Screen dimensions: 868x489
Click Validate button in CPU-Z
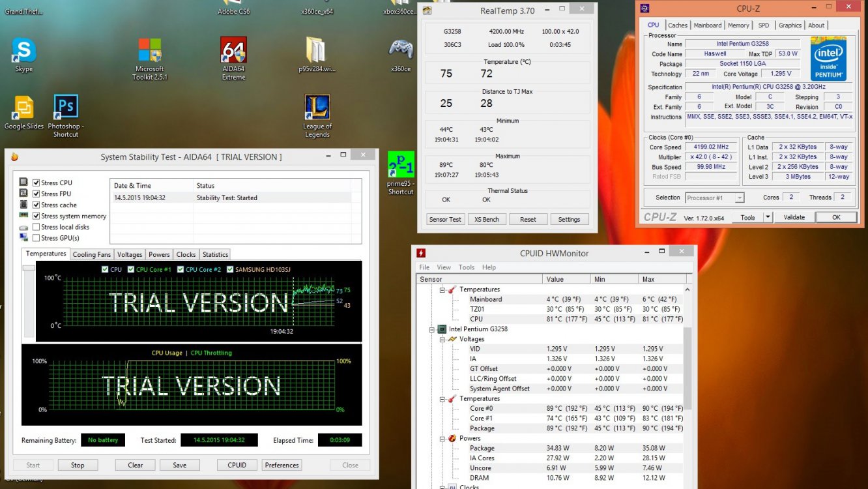point(794,217)
